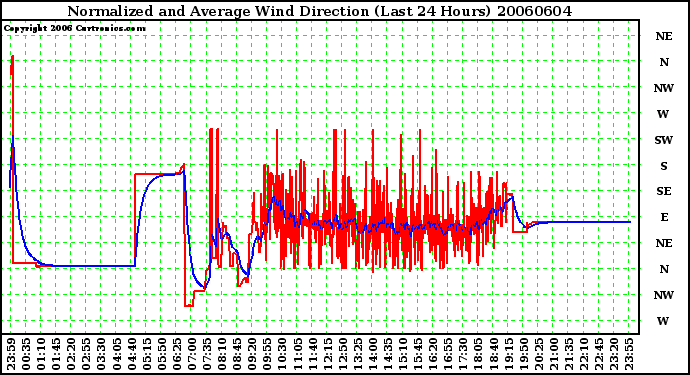Screen dimensions: 690x375
Task: Click the '11:40' time label
Action: pos(312,354)
